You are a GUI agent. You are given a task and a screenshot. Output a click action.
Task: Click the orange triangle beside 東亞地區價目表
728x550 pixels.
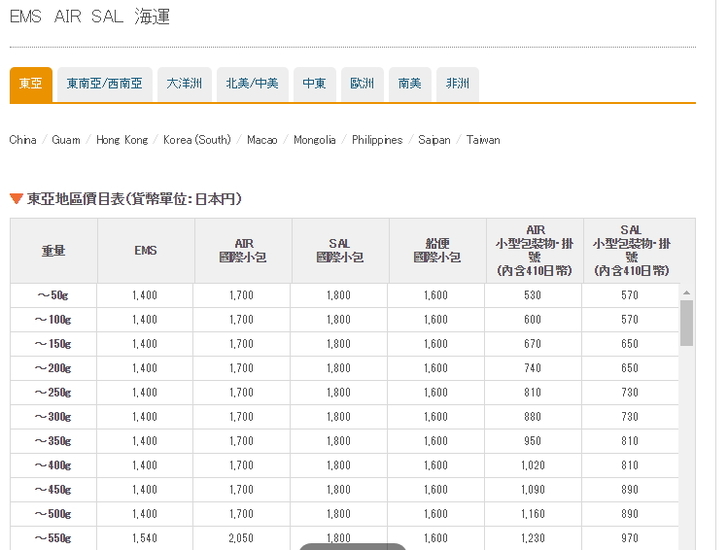pos(16,199)
